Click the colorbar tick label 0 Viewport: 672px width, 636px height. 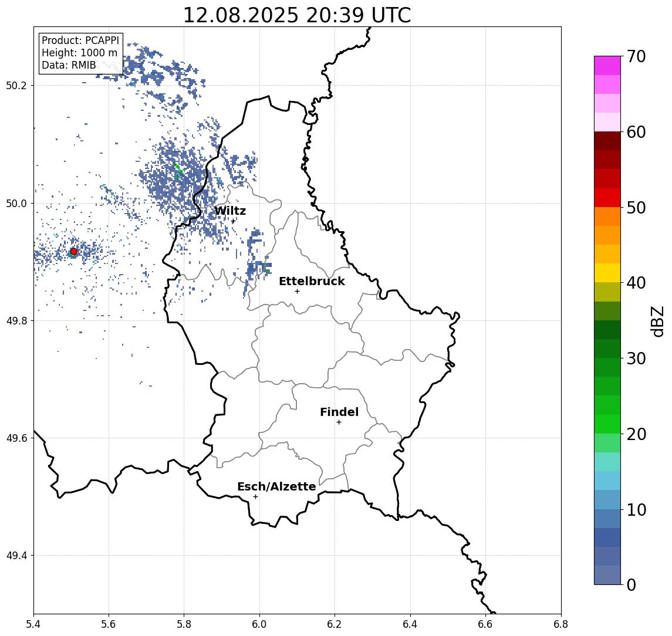pos(632,584)
